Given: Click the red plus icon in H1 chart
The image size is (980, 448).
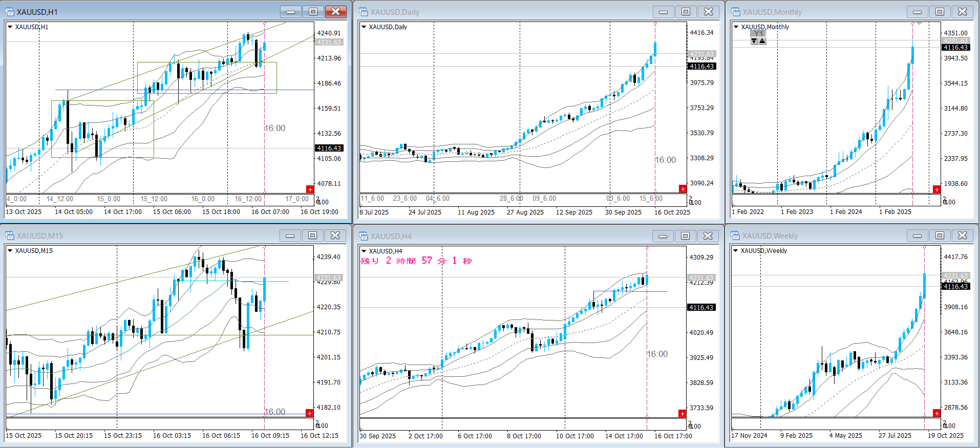Looking at the screenshot, I should point(310,189).
